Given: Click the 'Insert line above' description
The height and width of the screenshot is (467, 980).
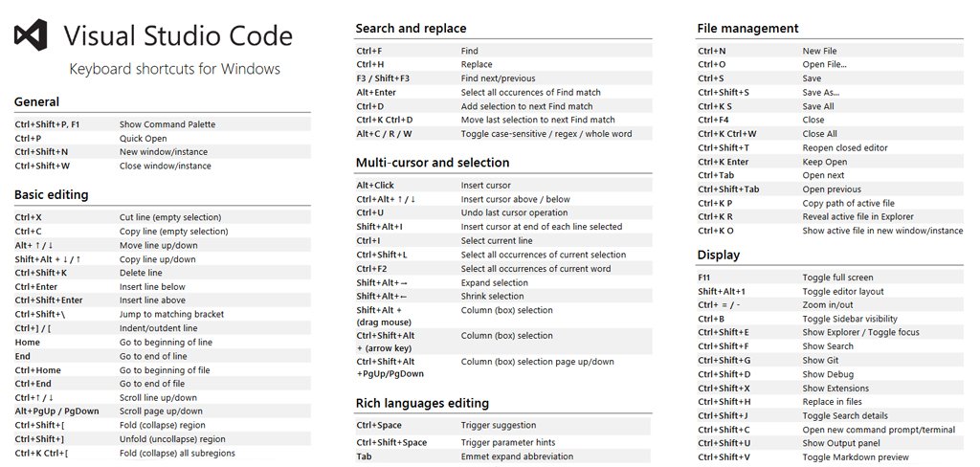Looking at the screenshot, I should click(152, 300).
